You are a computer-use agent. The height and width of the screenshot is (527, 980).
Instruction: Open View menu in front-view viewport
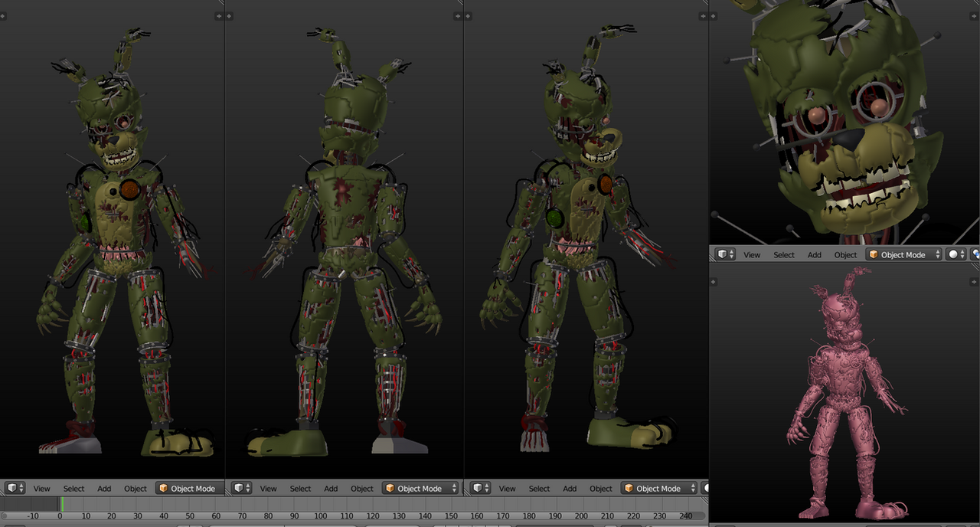coord(42,488)
